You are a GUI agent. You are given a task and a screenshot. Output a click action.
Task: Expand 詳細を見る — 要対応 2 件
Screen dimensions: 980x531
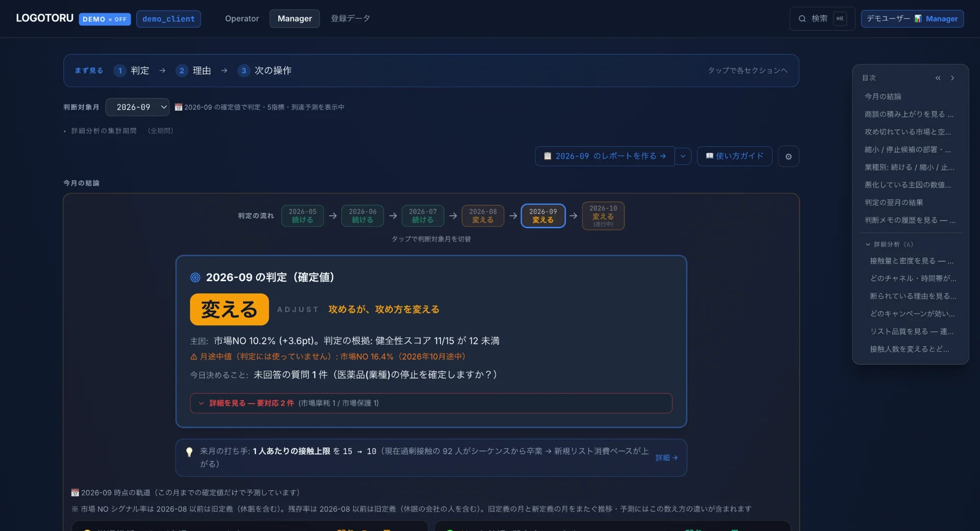coord(431,403)
